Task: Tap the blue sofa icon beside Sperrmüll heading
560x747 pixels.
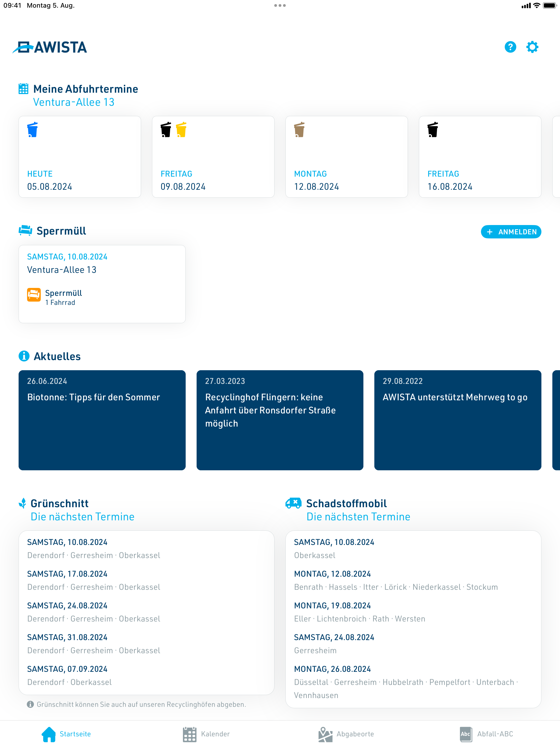Action: pyautogui.click(x=25, y=230)
